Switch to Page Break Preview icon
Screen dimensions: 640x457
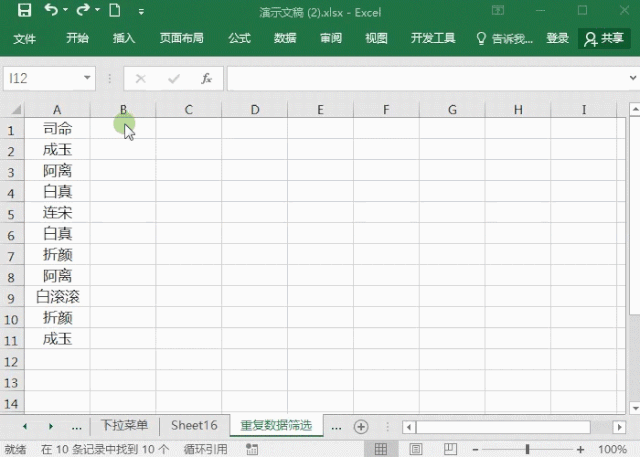click(x=450, y=449)
